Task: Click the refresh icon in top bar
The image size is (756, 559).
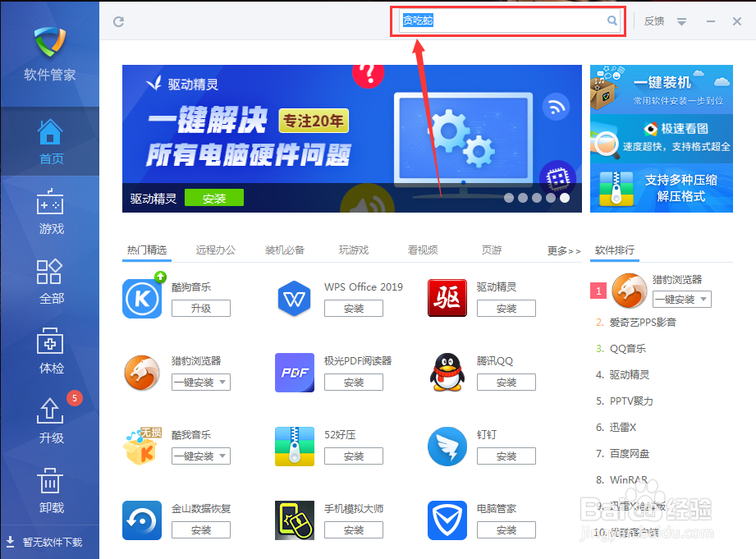Action: click(x=118, y=21)
